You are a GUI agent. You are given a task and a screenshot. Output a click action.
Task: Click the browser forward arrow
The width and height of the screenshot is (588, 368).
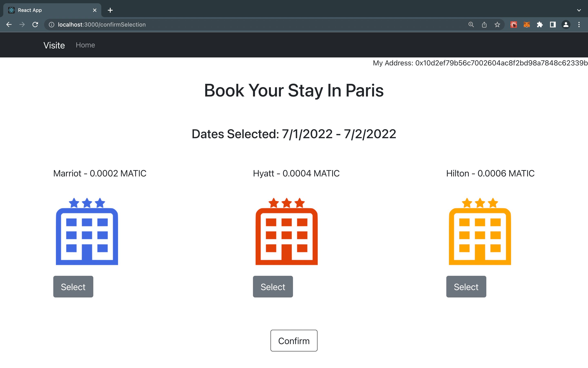click(x=22, y=25)
